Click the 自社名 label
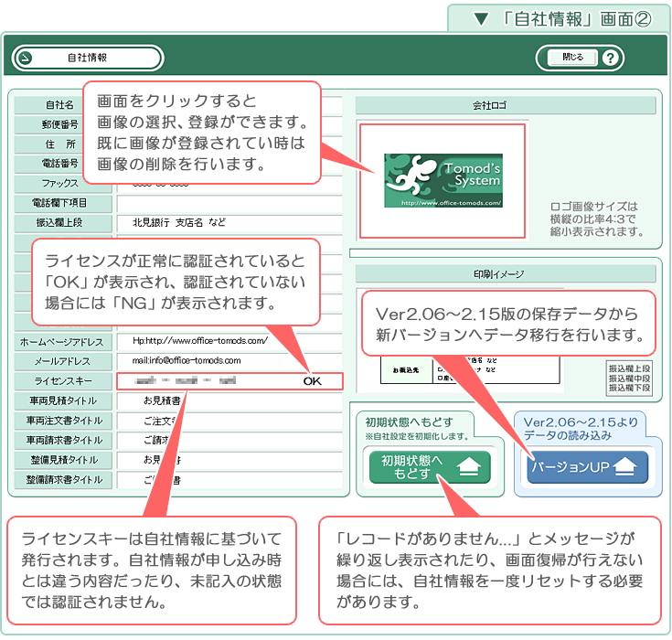 [60, 105]
